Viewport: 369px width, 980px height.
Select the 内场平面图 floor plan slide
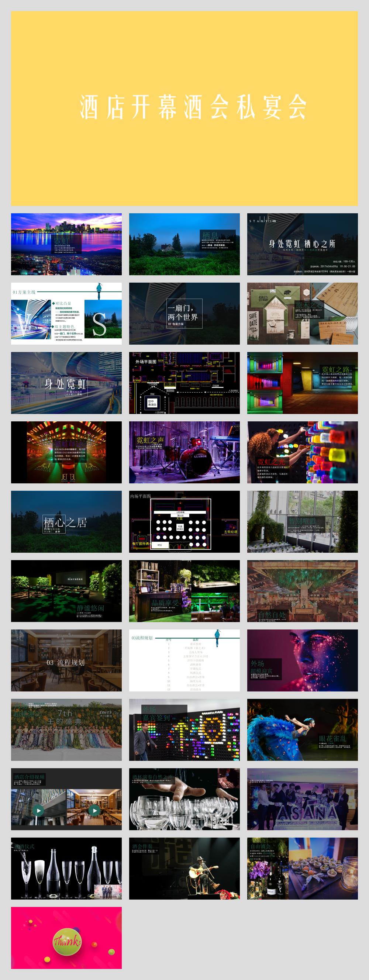click(x=184, y=521)
